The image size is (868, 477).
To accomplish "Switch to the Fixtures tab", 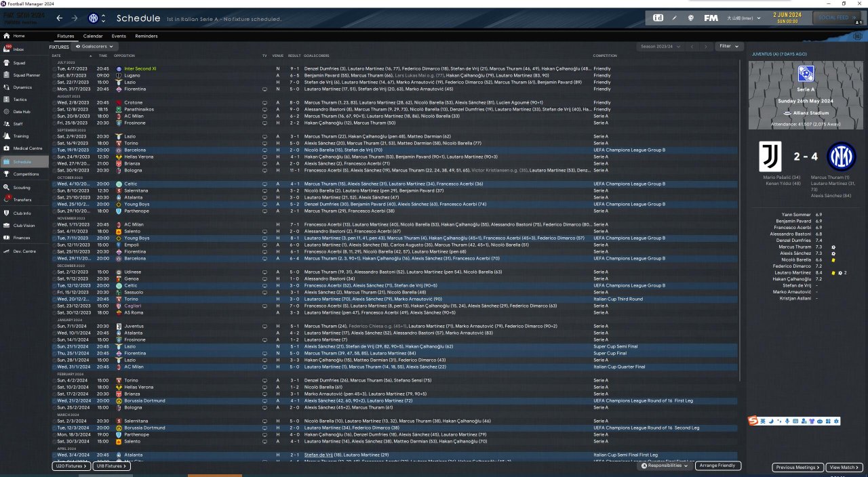I will click(66, 36).
